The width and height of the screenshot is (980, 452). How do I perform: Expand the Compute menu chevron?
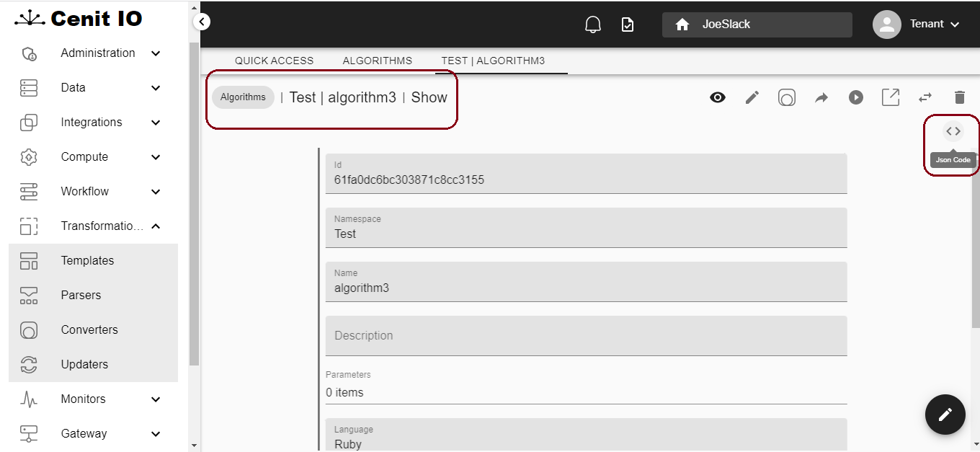click(156, 157)
